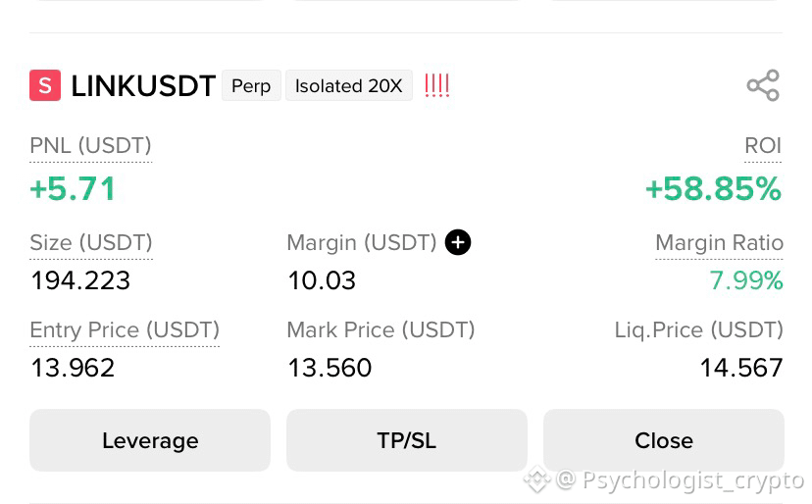Click the red S short-side badge
The width and height of the screenshot is (812, 504).
[45, 85]
